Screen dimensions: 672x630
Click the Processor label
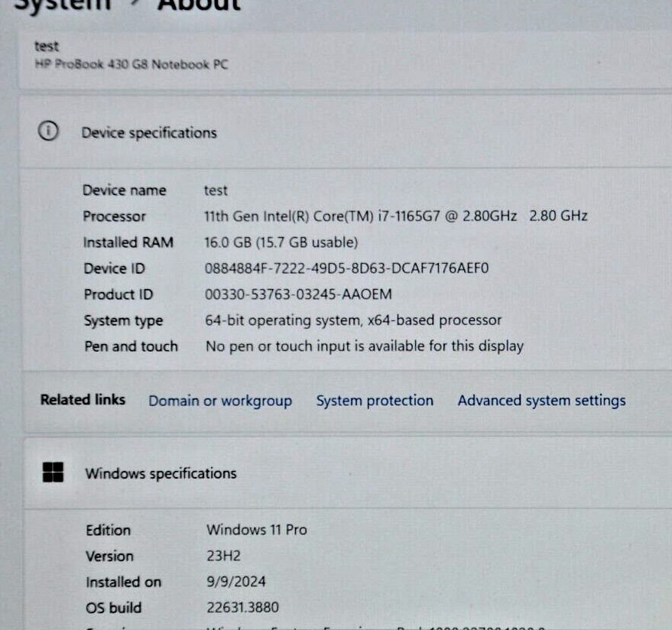(x=115, y=216)
